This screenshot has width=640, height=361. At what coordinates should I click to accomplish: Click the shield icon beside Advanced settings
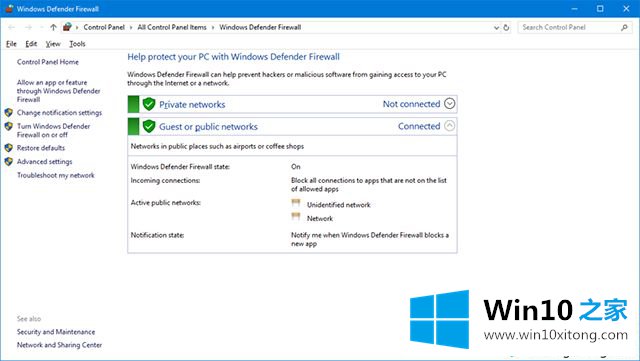point(9,161)
